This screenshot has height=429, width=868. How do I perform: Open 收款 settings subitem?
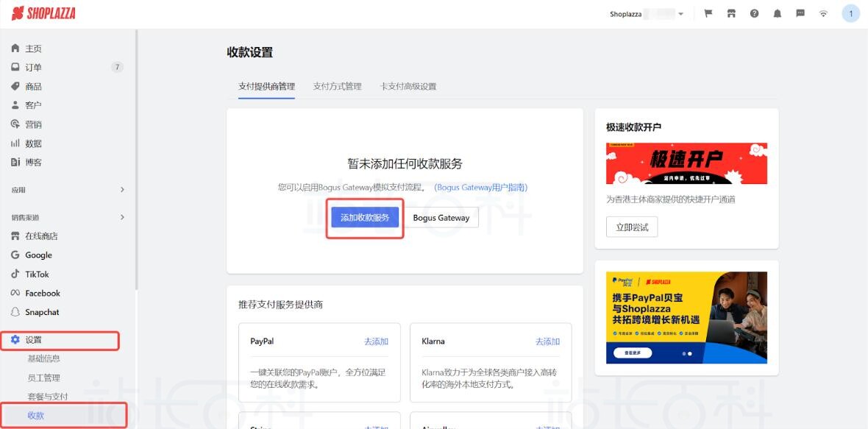click(x=36, y=416)
